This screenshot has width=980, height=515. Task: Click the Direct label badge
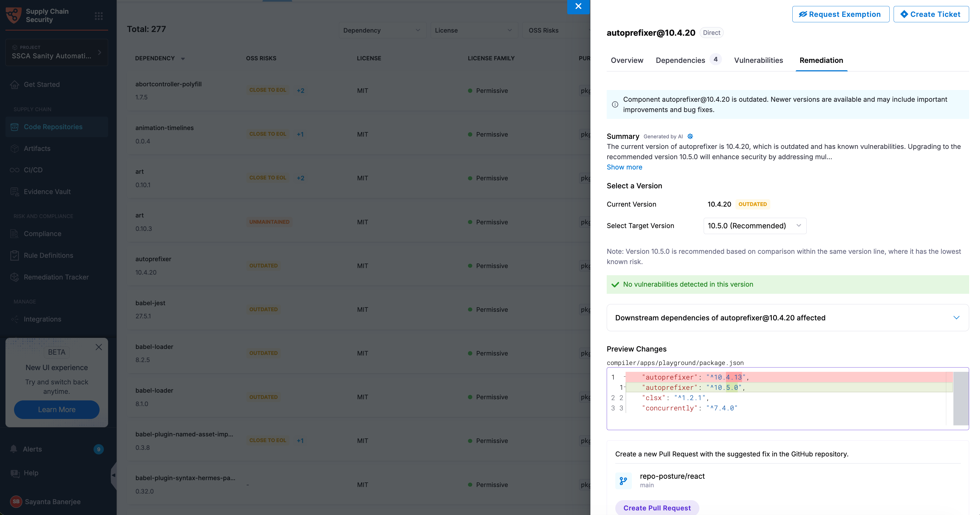coord(711,33)
